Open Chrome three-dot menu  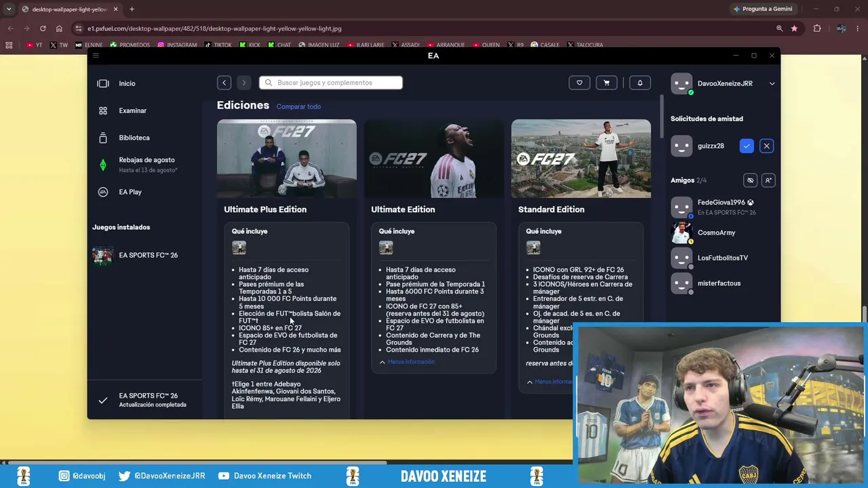(859, 28)
